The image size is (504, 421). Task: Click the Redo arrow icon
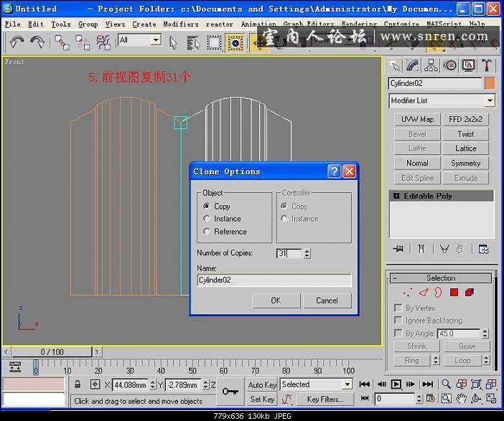coord(37,42)
